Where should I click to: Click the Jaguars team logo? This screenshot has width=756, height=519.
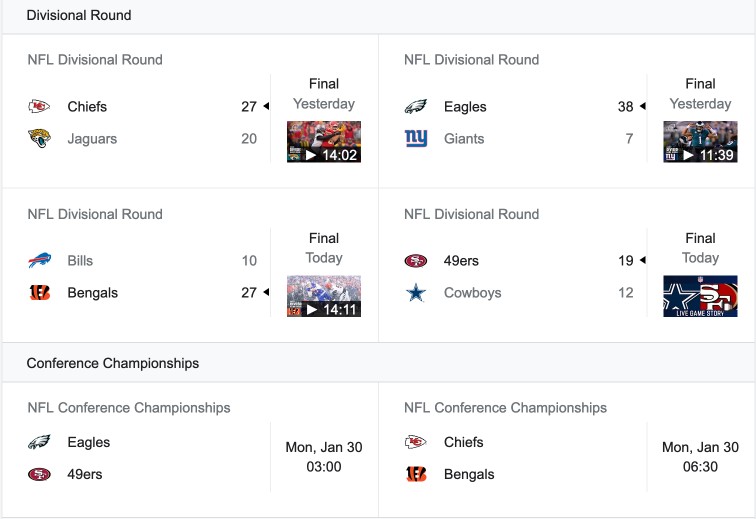pos(39,138)
